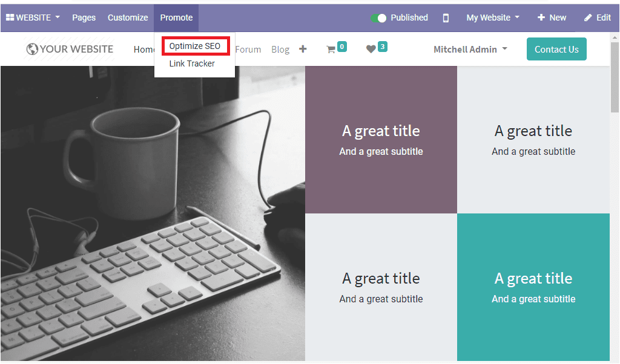Image resolution: width=620 pixels, height=364 pixels.
Task: Go to the Home page link
Action: (x=144, y=50)
